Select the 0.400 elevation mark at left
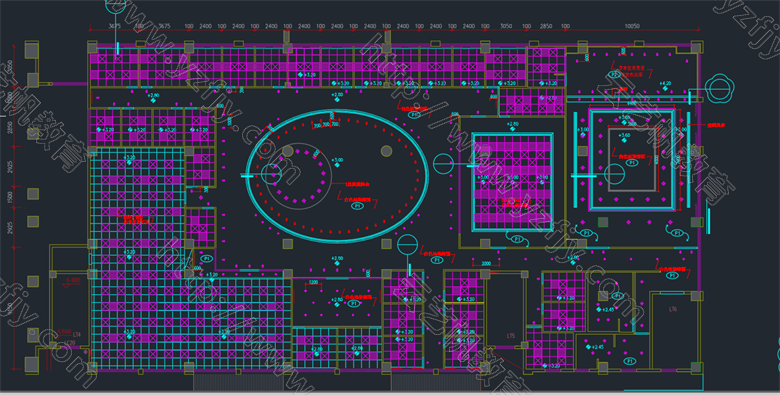Screen dimensions: 780x395 73,281
